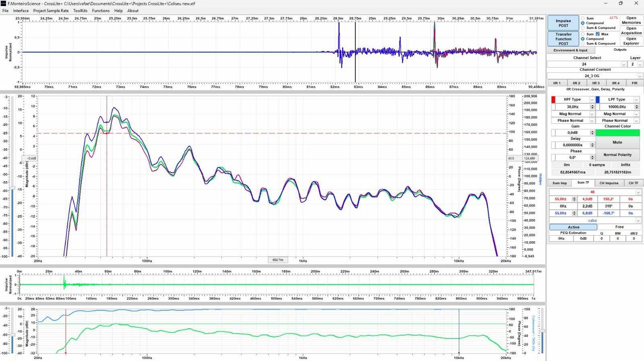Click the green Channel Color swatch
Image resolution: width=644 pixels, height=361 pixels.
point(617,133)
